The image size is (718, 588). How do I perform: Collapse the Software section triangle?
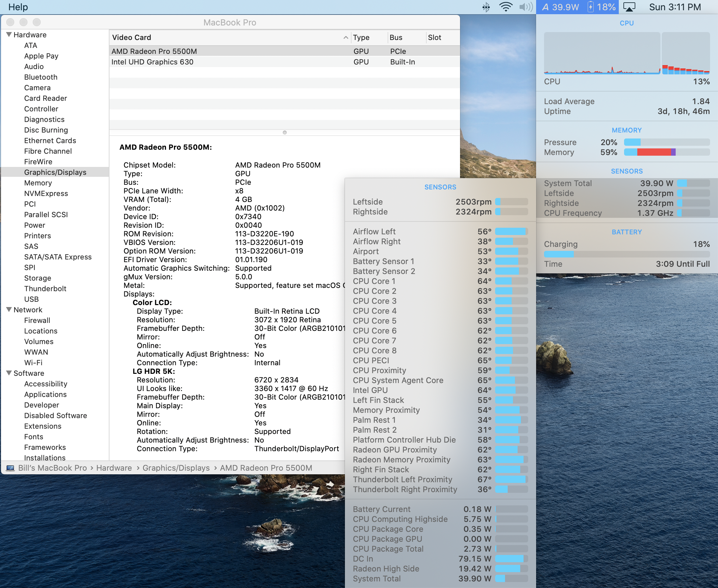[9, 373]
